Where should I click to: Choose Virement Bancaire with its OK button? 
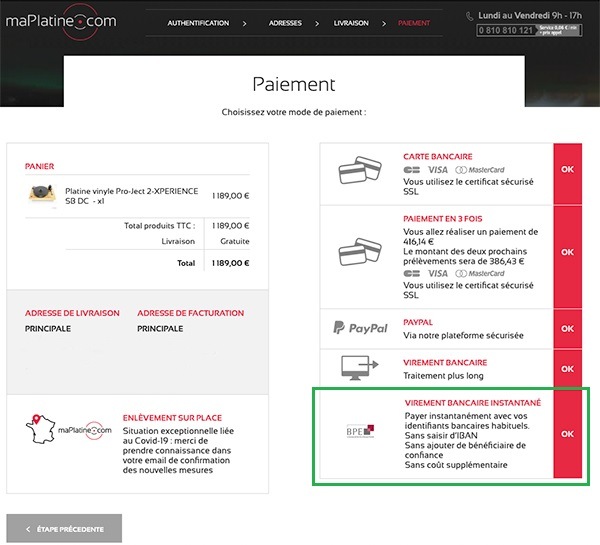[x=568, y=366]
